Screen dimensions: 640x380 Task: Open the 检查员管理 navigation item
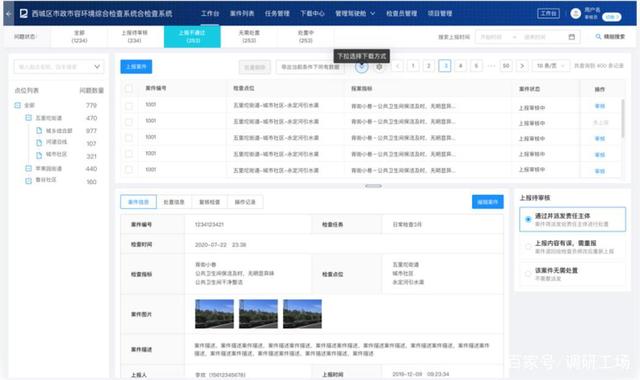[x=402, y=13]
